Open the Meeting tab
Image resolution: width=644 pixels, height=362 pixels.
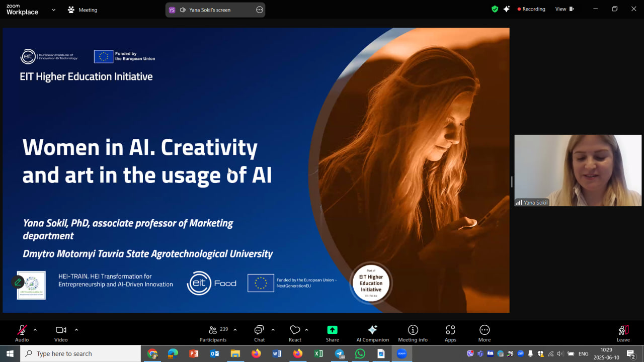(x=83, y=10)
